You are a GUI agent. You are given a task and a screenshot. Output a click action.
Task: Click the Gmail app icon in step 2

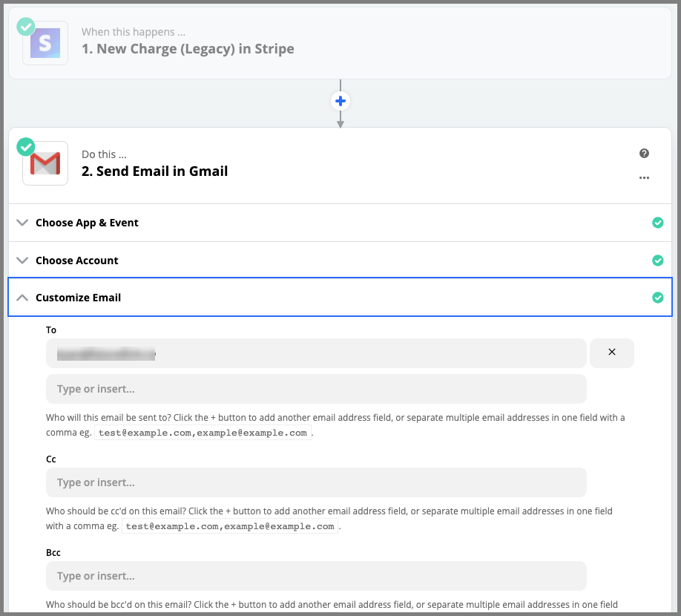point(45,163)
